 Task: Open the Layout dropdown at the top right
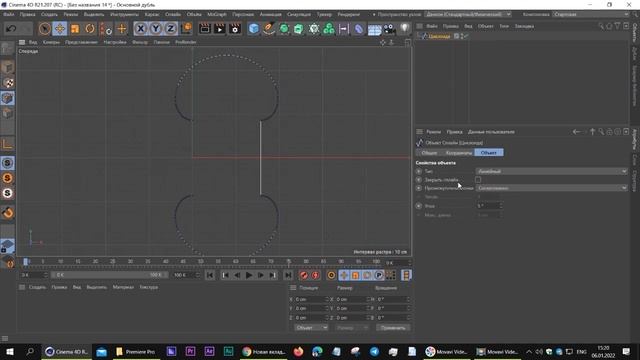(x=591, y=14)
